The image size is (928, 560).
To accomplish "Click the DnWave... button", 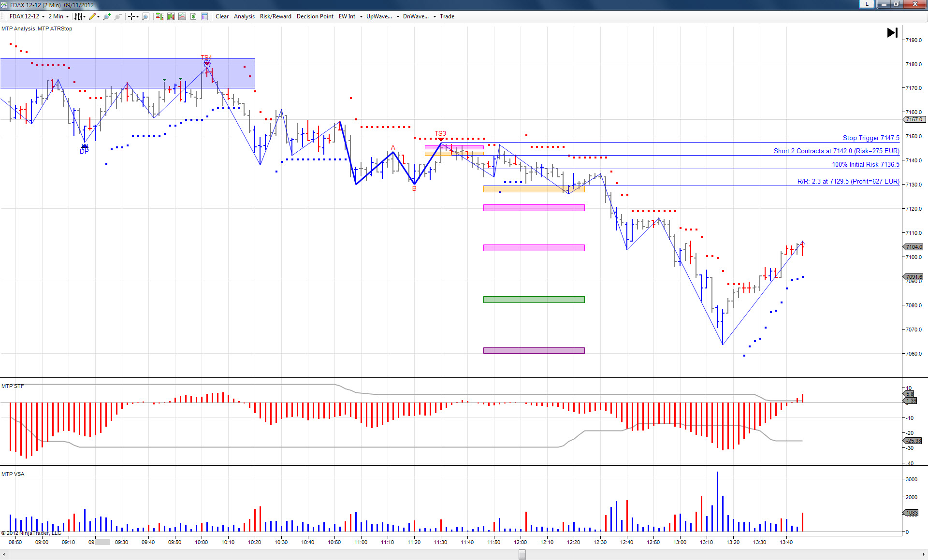I will (416, 16).
